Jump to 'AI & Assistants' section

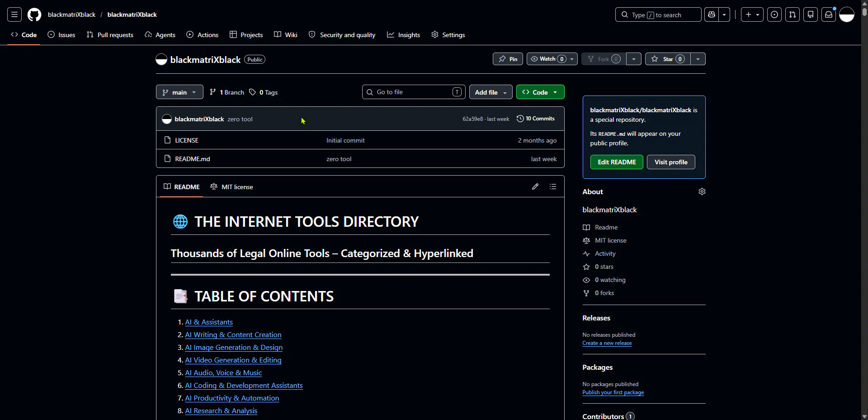pyautogui.click(x=209, y=322)
